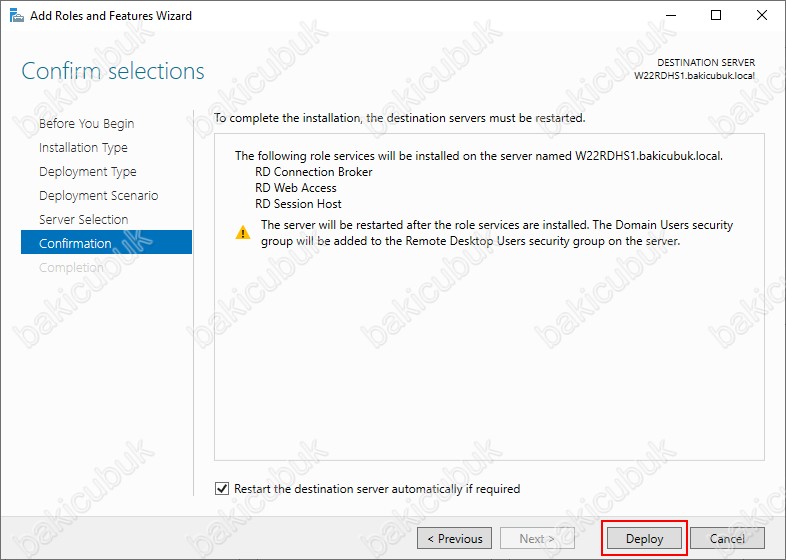Click the greyed Completion step

pos(71,267)
